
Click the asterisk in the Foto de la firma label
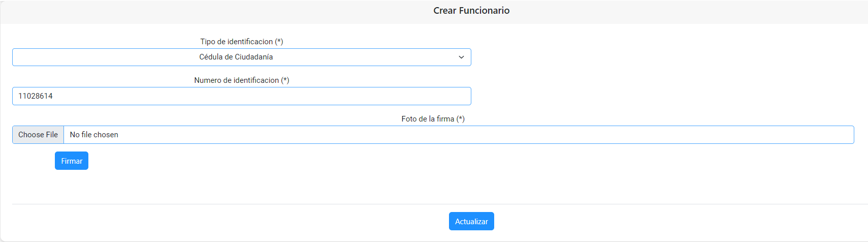461,118
